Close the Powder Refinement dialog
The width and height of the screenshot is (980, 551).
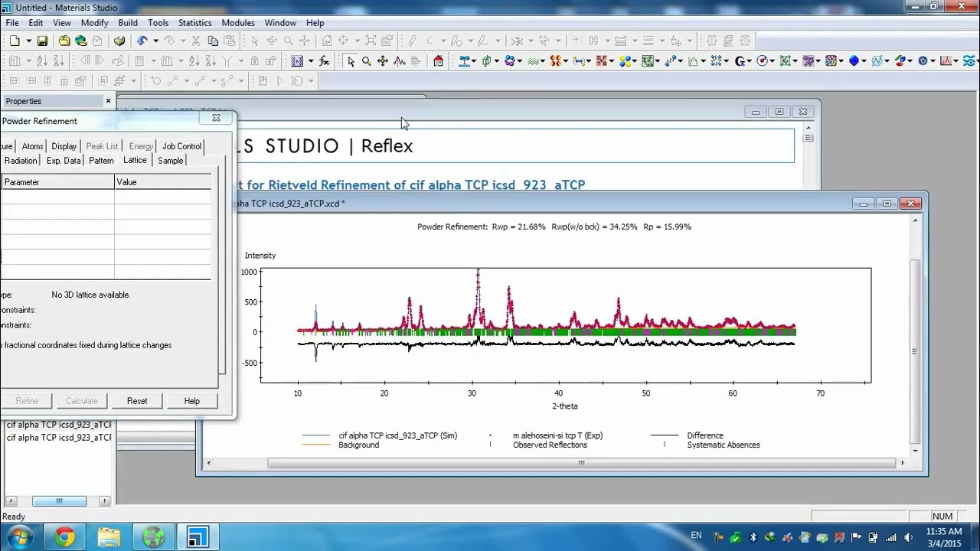216,118
